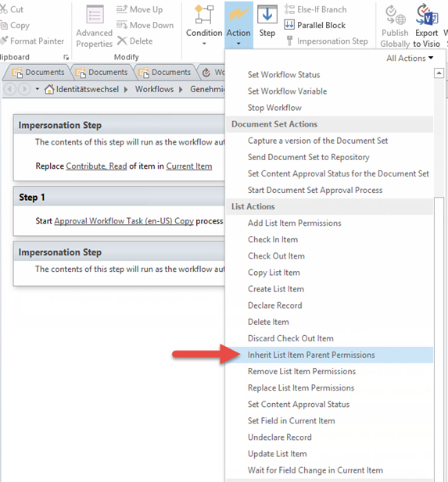Open Advanced Properties
Image resolution: width=448 pixels, height=482 pixels.
pyautogui.click(x=95, y=27)
